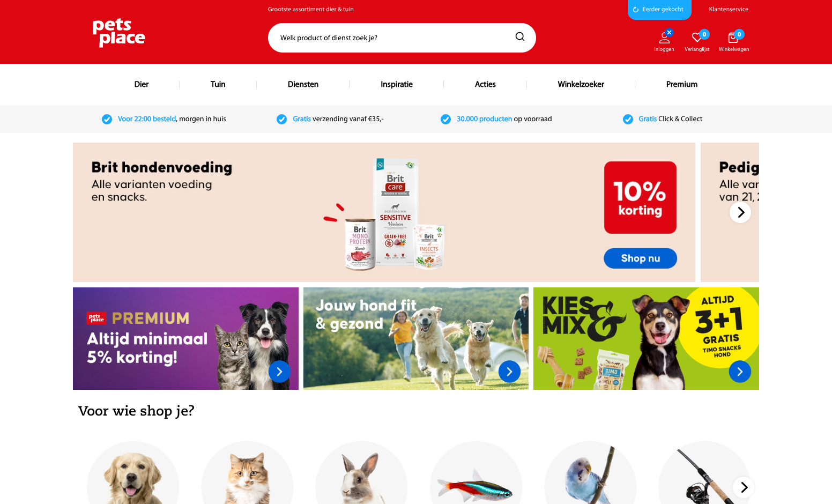Open the Inloggen account icon

click(x=664, y=38)
